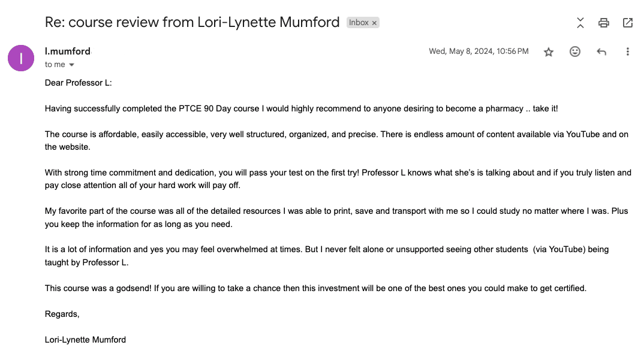
Task: Add an emoji reaction to the email
Action: (x=575, y=52)
